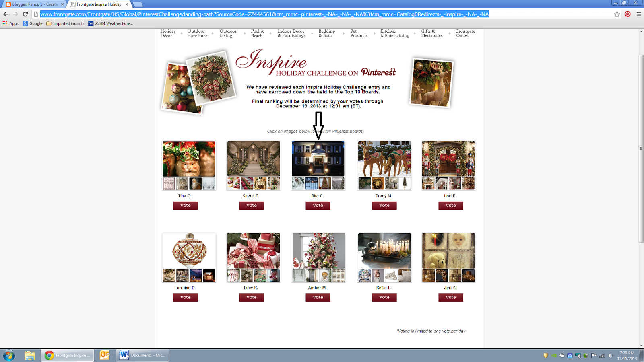View Kellie L.'s candle board image
The width and height of the screenshot is (644, 362).
[384, 257]
